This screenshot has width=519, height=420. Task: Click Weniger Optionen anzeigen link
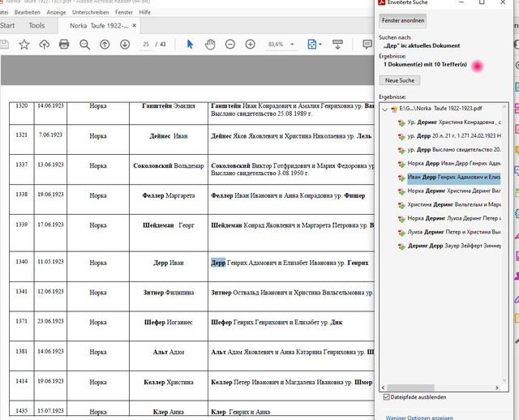pos(419,418)
